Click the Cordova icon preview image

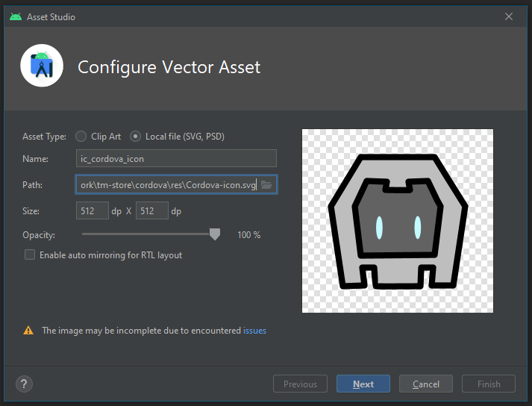pos(398,221)
